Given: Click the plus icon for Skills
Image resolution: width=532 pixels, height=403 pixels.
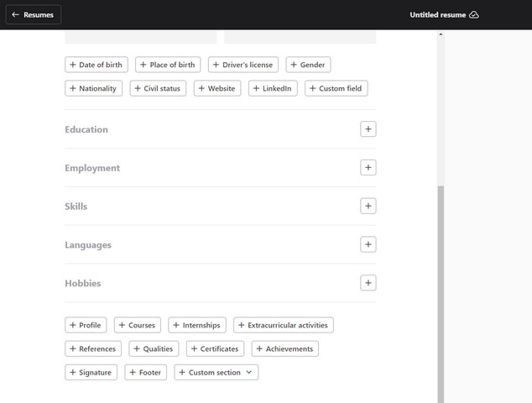Looking at the screenshot, I should coord(368,207).
